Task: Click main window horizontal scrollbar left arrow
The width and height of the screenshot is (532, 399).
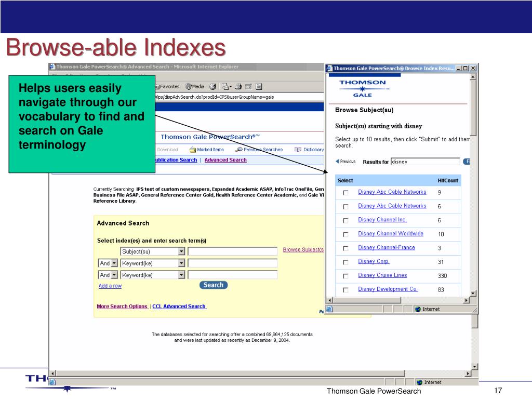Action: pos(52,374)
